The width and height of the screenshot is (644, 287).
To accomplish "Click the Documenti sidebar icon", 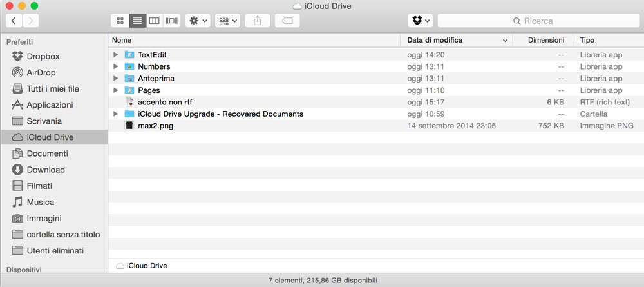I will click(x=17, y=153).
